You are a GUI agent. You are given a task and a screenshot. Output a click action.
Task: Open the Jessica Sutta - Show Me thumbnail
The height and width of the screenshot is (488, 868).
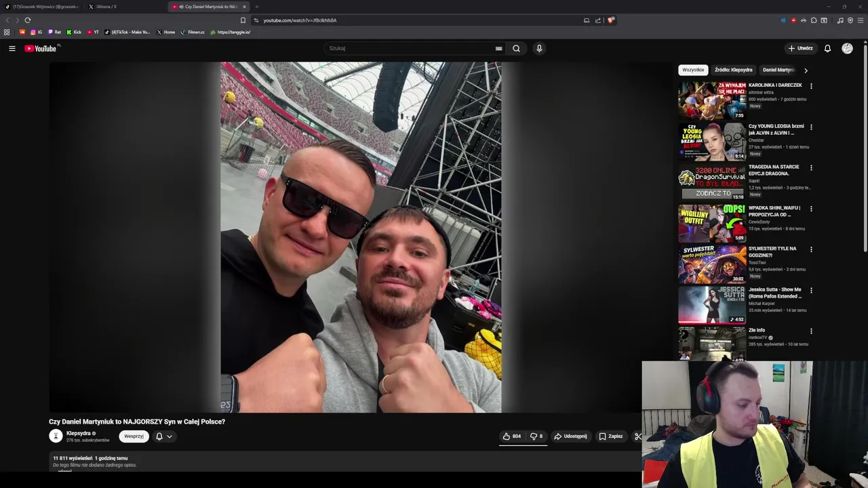712,305
